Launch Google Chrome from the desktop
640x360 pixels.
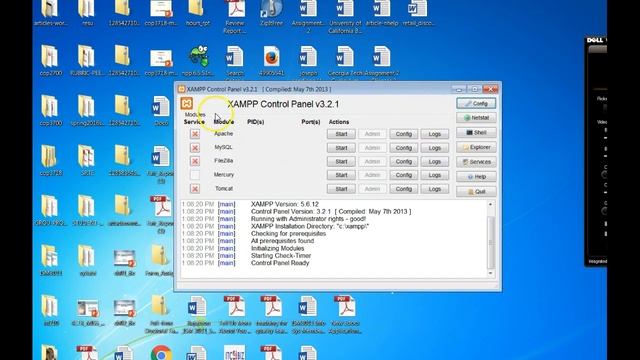coord(161,352)
